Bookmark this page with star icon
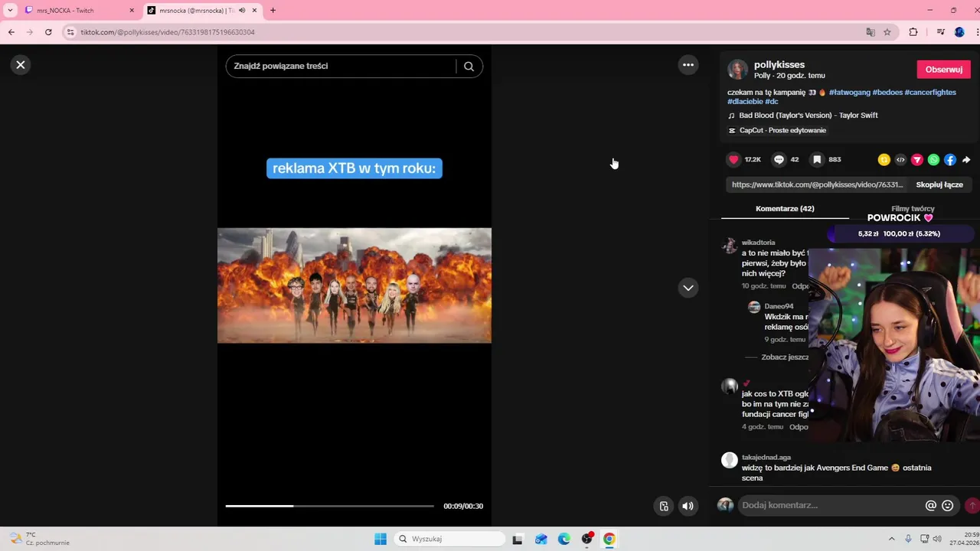The width and height of the screenshot is (980, 551). 887,32
